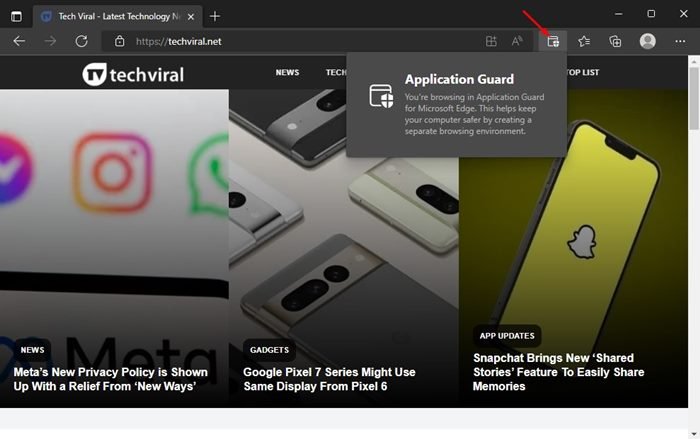Open the NEWS menu item

287,72
